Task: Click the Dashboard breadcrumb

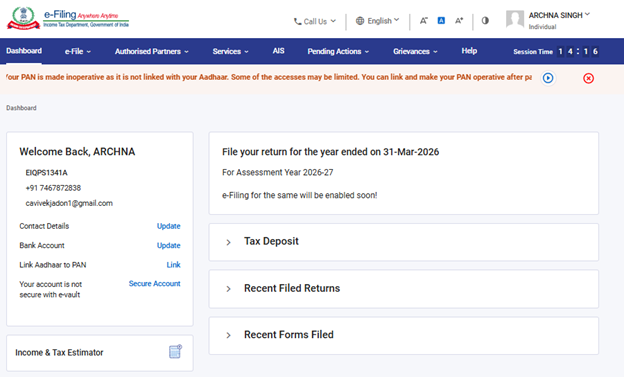Action: 21,108
